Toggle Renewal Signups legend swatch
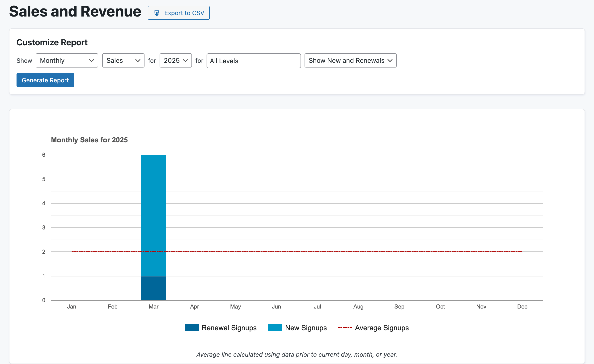 (191, 328)
